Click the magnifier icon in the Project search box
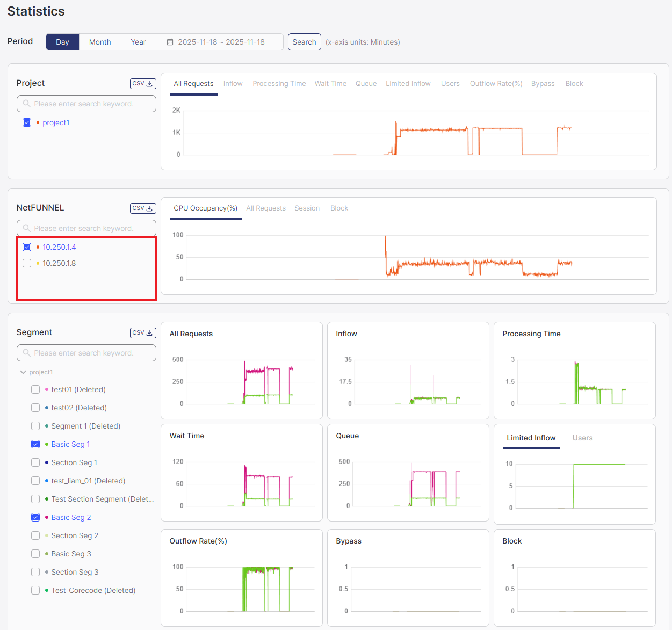Screen dimensions: 672x630 pyautogui.click(x=26, y=103)
